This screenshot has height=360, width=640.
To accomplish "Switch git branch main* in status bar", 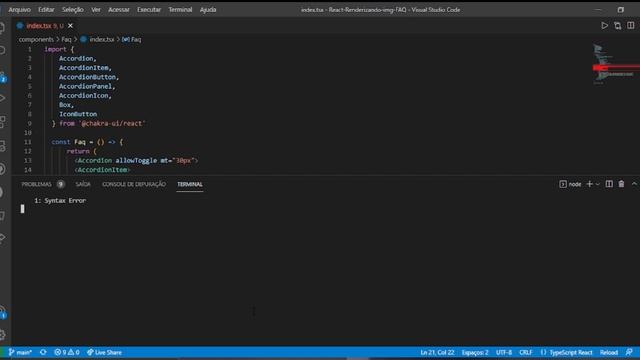I will click(x=20, y=352).
